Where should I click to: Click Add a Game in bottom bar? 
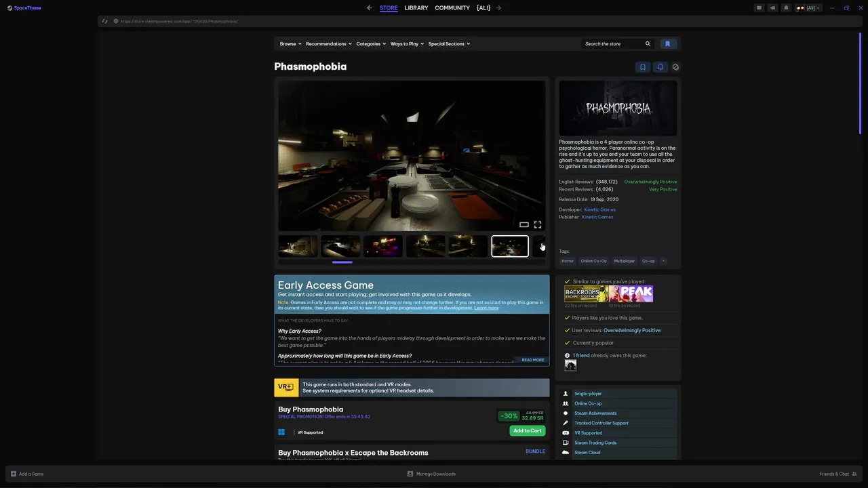(x=27, y=474)
